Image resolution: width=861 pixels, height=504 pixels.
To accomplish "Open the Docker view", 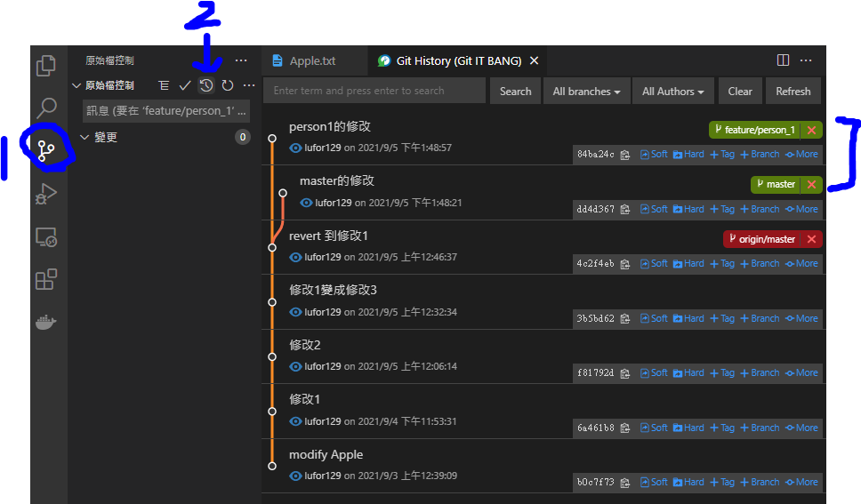I will pos(46,322).
